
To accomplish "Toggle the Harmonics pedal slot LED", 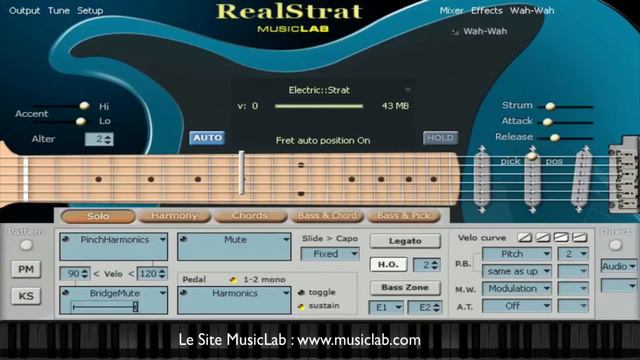I will tap(183, 293).
